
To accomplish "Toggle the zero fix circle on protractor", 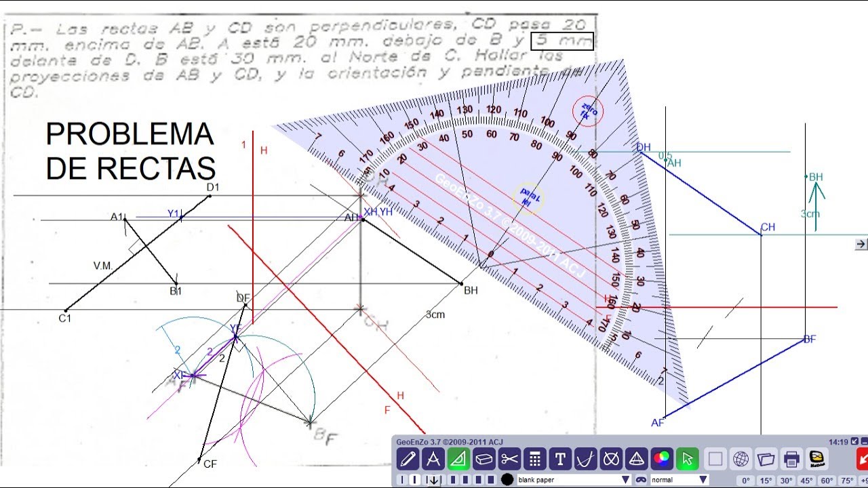I will coord(587,112).
